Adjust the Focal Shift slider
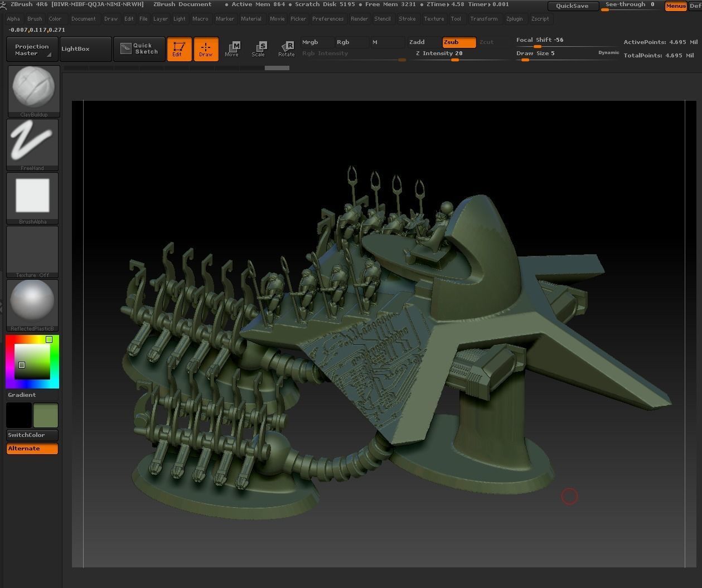This screenshot has width=702, height=588. tap(567, 41)
